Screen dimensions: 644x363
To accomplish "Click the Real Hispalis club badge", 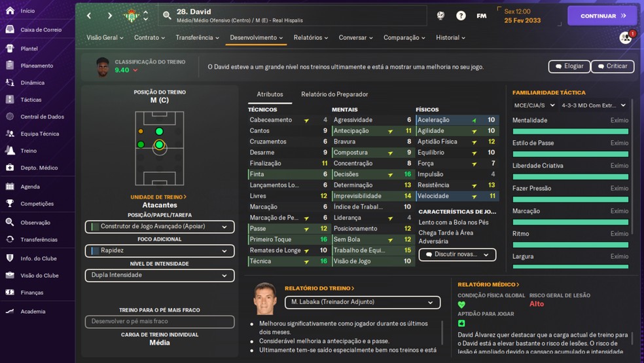I will [x=132, y=15].
